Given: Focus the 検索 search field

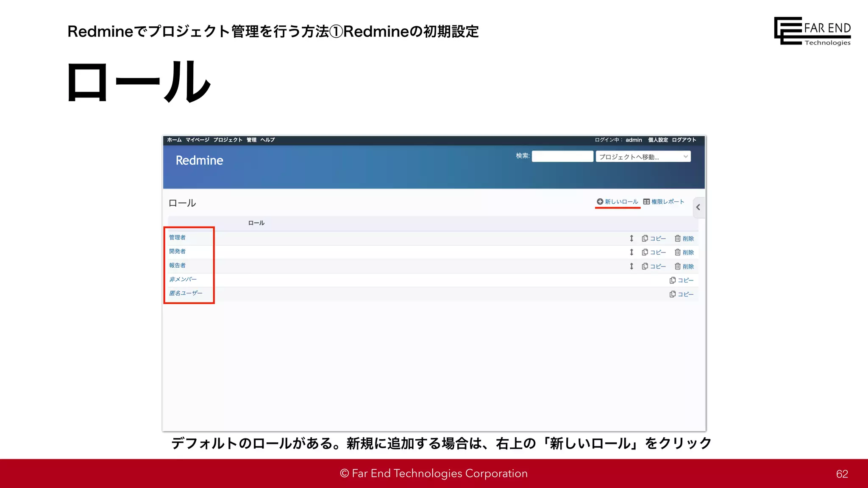Looking at the screenshot, I should pyautogui.click(x=562, y=156).
